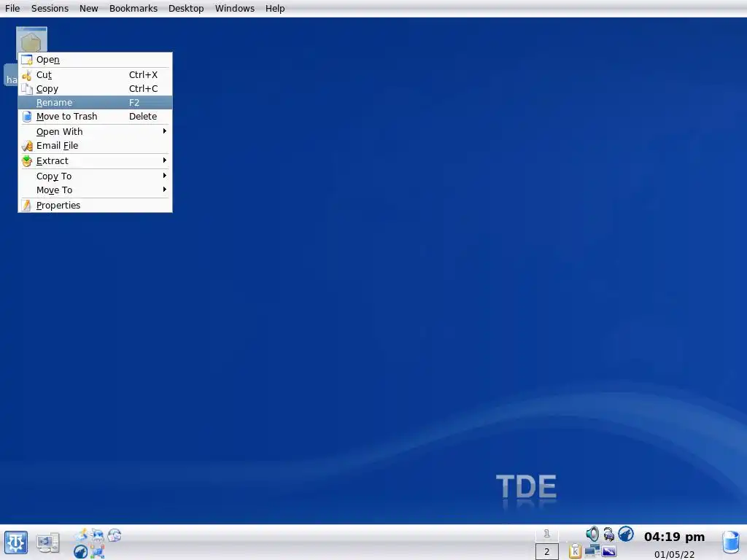Switch to virtual desktop 2
This screenshot has width=747, height=560.
click(x=547, y=551)
